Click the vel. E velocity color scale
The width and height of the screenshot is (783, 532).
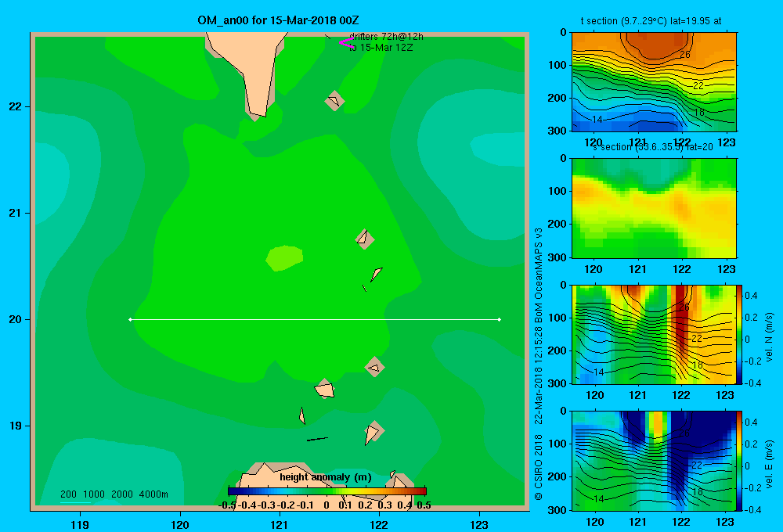[x=739, y=461]
